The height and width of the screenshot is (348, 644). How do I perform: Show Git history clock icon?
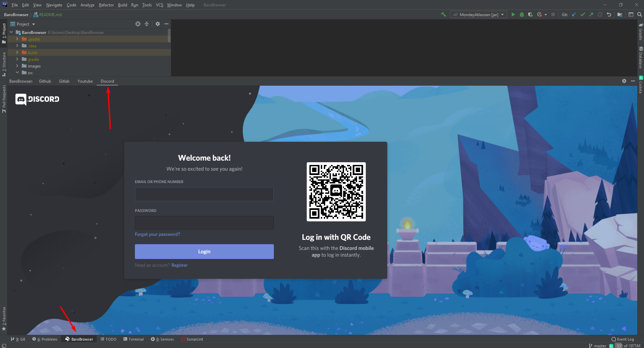pyautogui.click(x=600, y=14)
